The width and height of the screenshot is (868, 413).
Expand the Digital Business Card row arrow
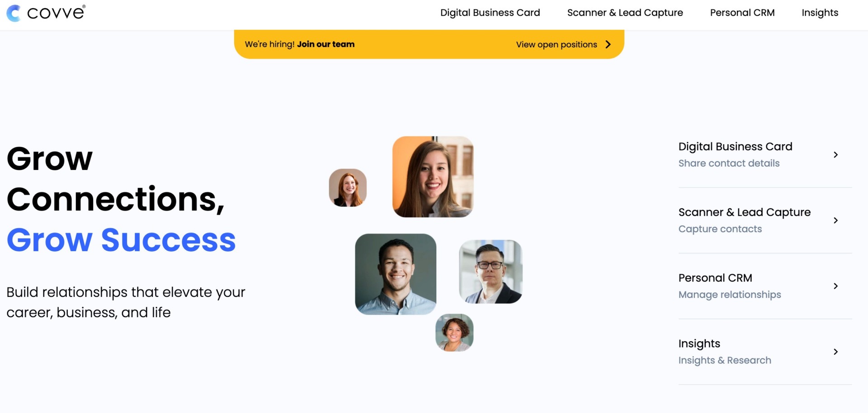point(835,155)
